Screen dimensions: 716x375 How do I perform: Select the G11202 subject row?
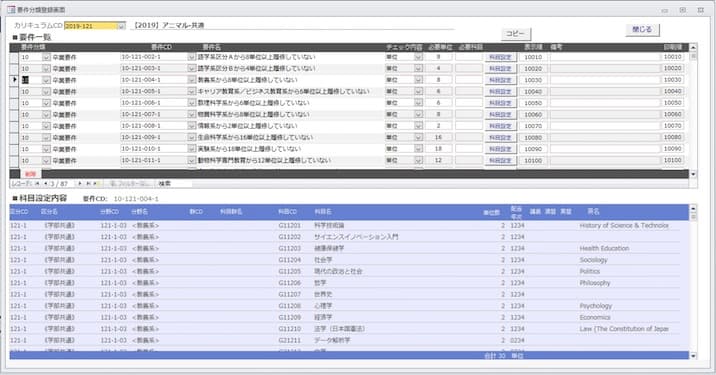point(349,237)
